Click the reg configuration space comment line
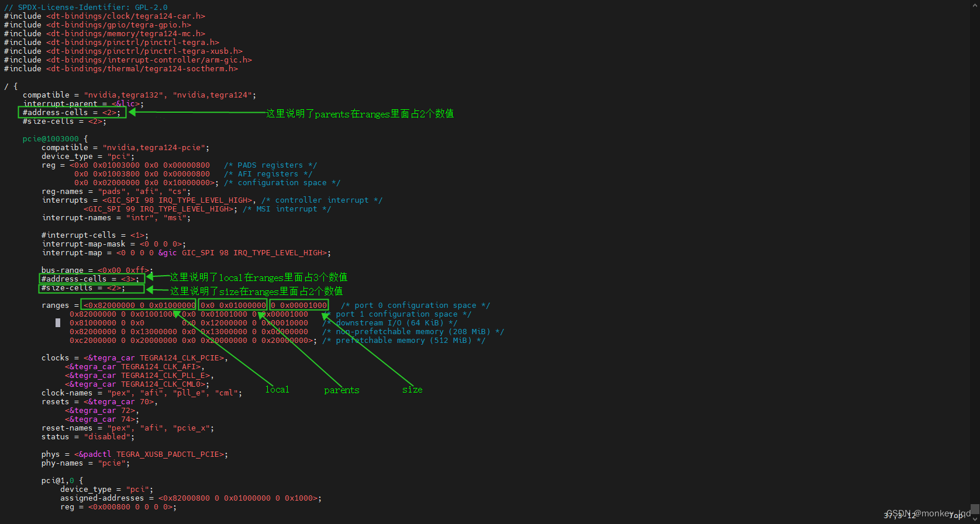This screenshot has width=980, height=524. coord(207,183)
